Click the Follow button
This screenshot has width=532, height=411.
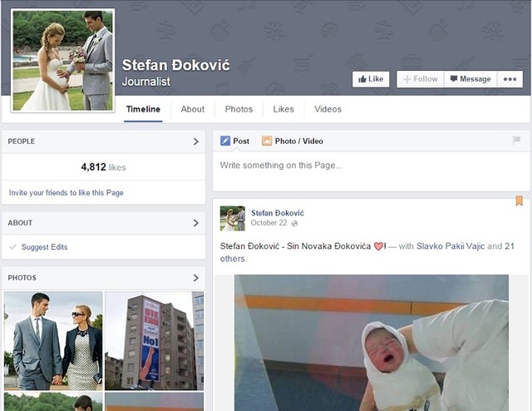tap(421, 79)
